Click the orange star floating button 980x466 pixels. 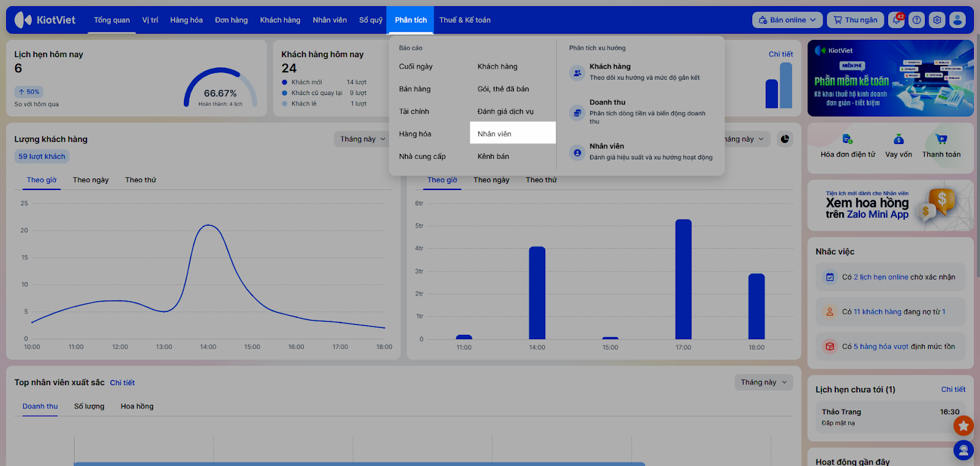(x=963, y=425)
